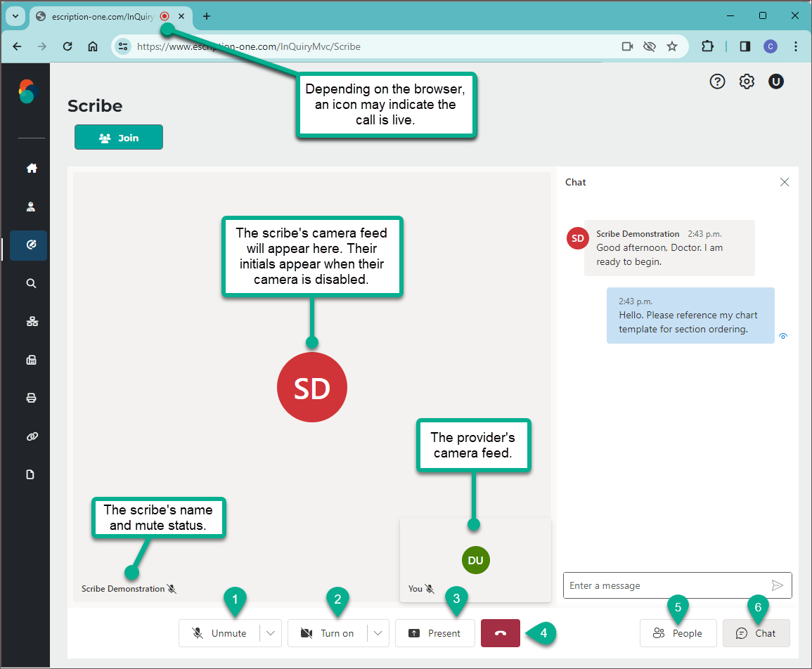Open the help question mark icon
Image resolution: width=812 pixels, height=669 pixels.
click(717, 82)
